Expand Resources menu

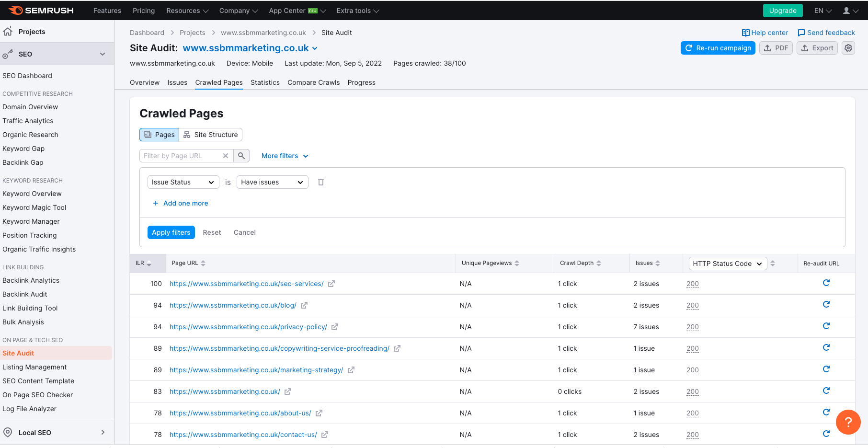(187, 11)
